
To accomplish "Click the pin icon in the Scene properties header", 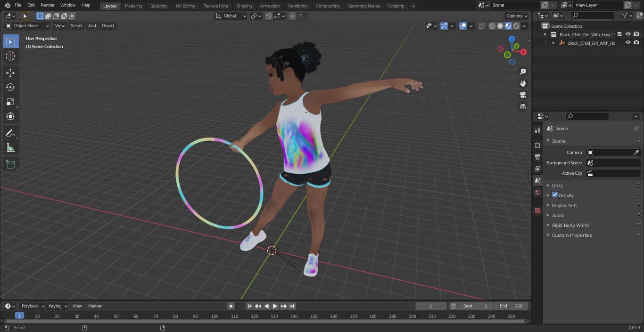I will coord(636,129).
